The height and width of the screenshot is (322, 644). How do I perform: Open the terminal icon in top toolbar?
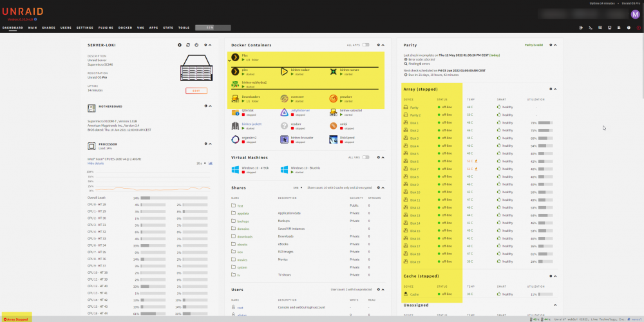591,28
